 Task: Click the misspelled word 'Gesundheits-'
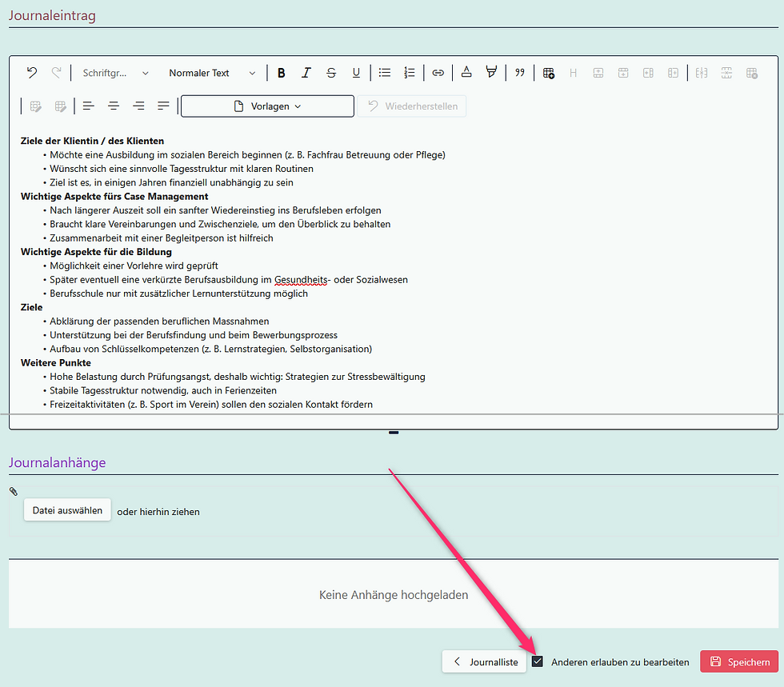[x=302, y=280]
